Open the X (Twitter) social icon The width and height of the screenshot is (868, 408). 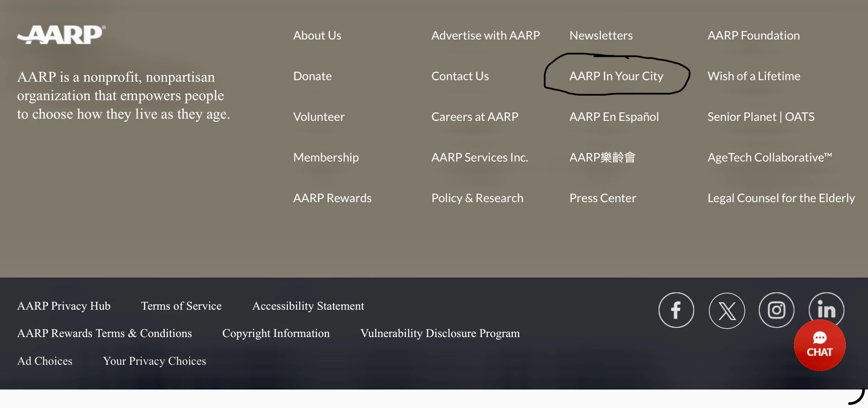coord(727,310)
